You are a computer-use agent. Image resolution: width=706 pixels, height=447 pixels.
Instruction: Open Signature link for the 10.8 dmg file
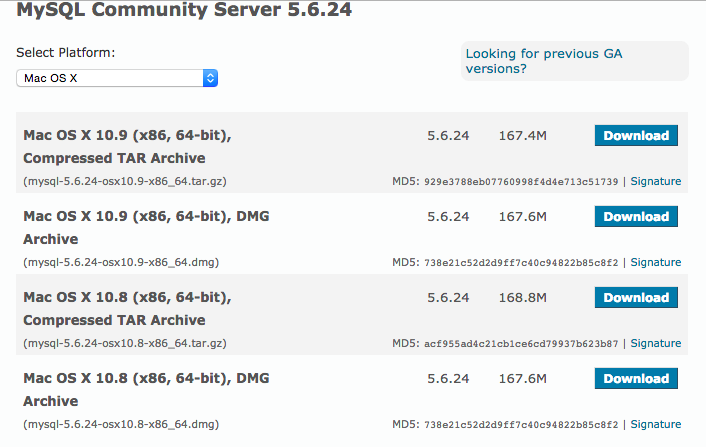tap(655, 424)
